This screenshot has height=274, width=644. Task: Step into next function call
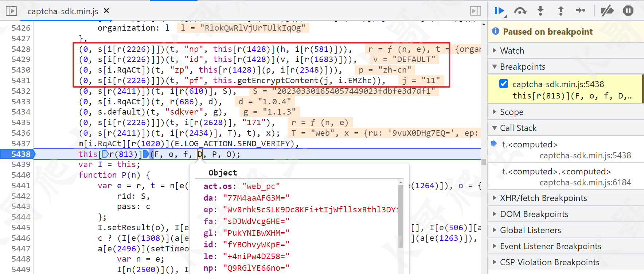click(x=540, y=11)
